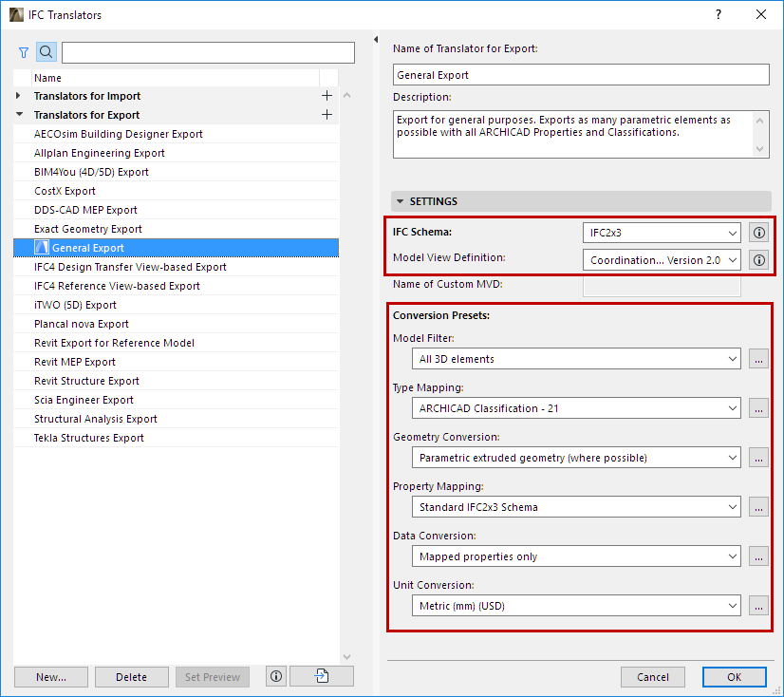784x697 pixels.
Task: Click the import/export translator file icon
Action: tap(322, 676)
